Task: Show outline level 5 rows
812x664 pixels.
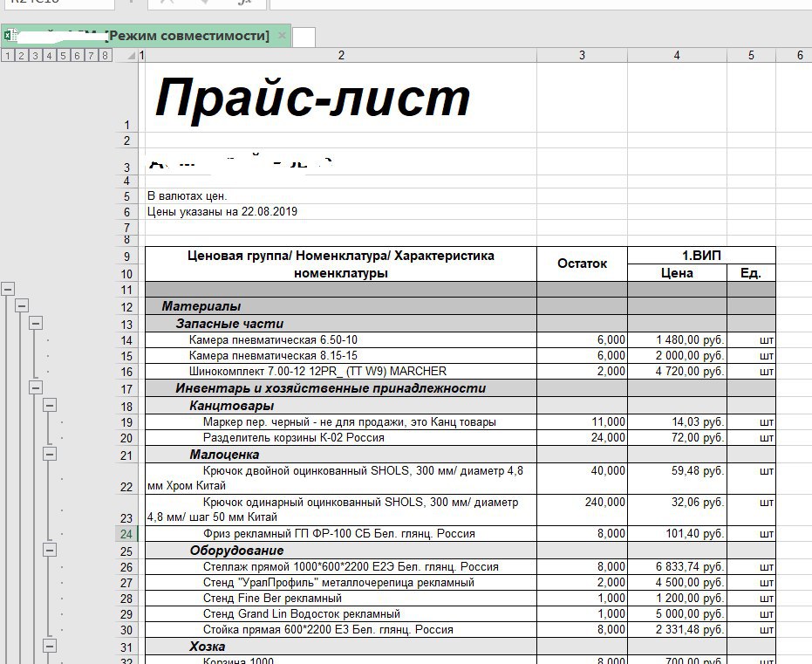Action: point(63,56)
